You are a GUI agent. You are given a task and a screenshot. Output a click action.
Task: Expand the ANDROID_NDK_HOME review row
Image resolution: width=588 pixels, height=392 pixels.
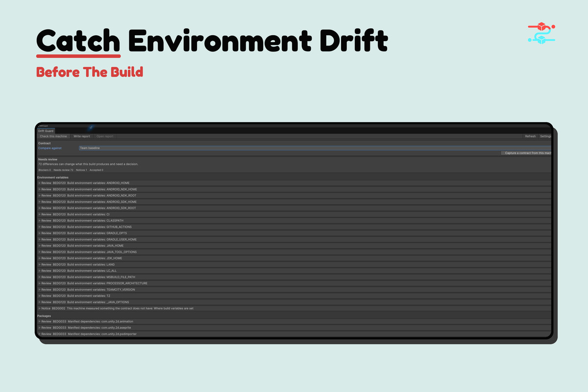294,189
